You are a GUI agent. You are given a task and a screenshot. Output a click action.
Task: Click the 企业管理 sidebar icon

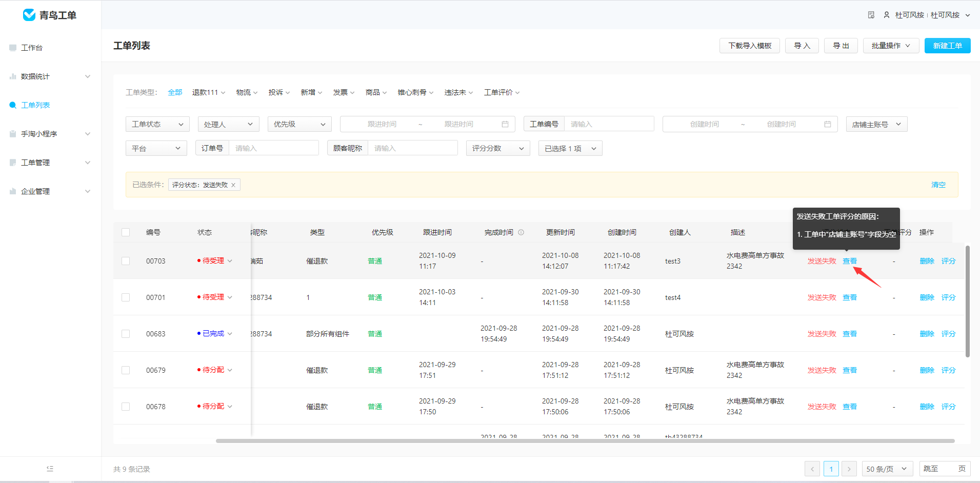click(x=13, y=191)
